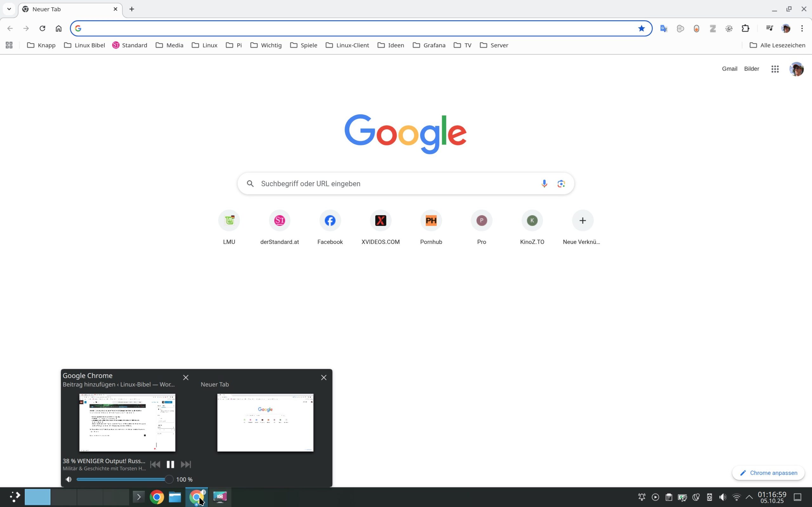
Task: Open Chrome three-dot menu
Action: point(802,29)
